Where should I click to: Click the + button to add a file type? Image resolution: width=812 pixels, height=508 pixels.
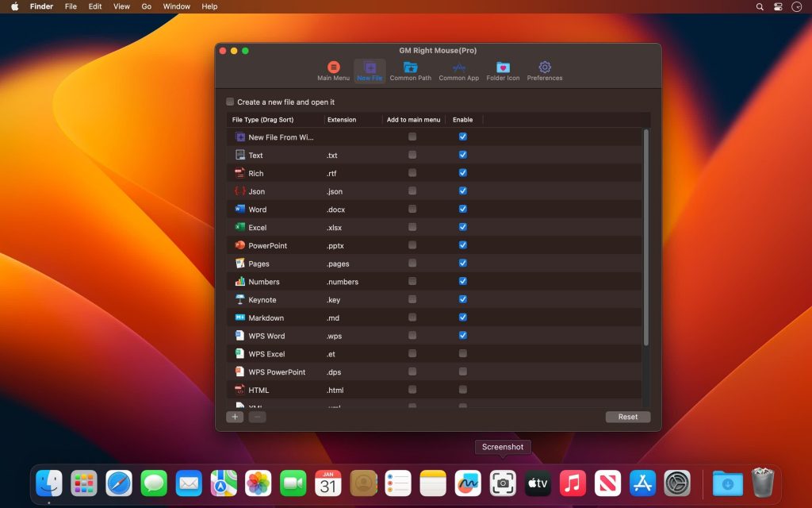[x=234, y=416]
